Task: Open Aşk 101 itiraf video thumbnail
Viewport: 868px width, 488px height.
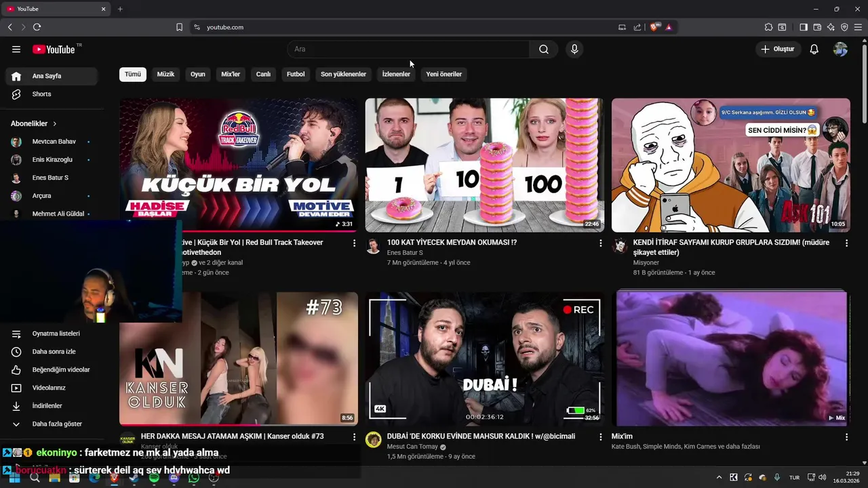Action: (x=731, y=165)
